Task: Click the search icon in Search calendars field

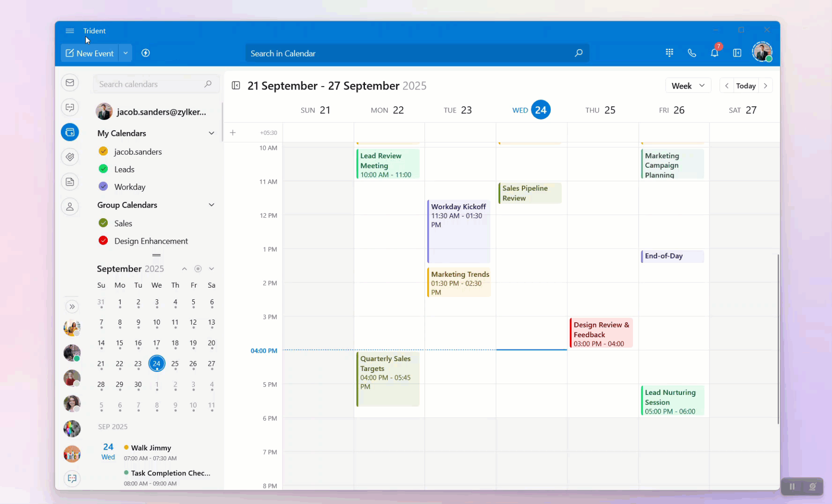Action: pyautogui.click(x=208, y=84)
